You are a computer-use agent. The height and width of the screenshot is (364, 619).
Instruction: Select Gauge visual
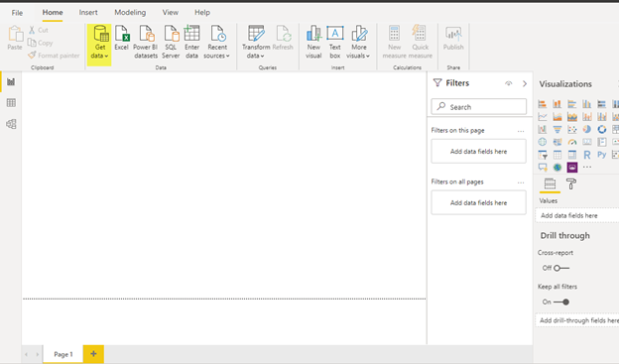pos(572,142)
